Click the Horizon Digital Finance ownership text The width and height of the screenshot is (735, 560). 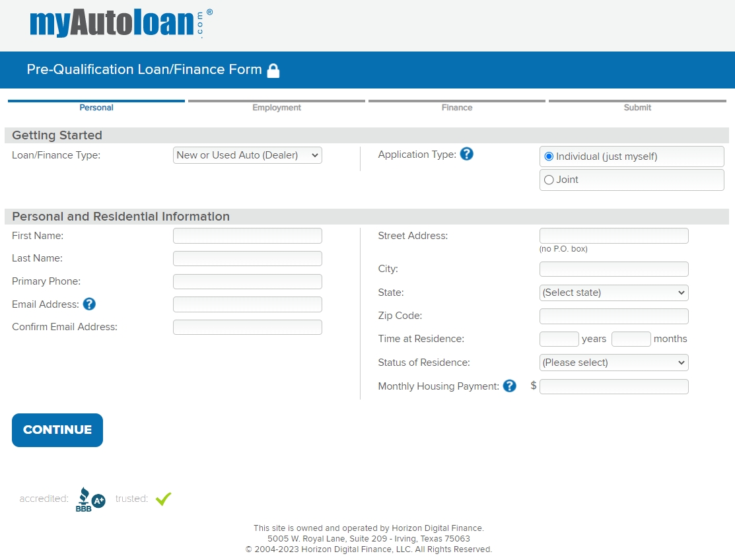[368, 528]
